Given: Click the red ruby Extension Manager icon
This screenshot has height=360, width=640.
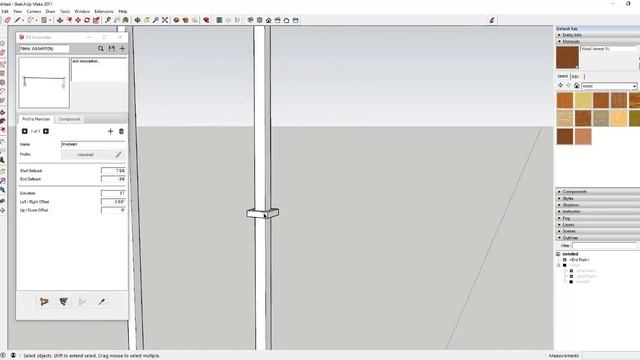Looking at the screenshot, I should tap(206, 20).
